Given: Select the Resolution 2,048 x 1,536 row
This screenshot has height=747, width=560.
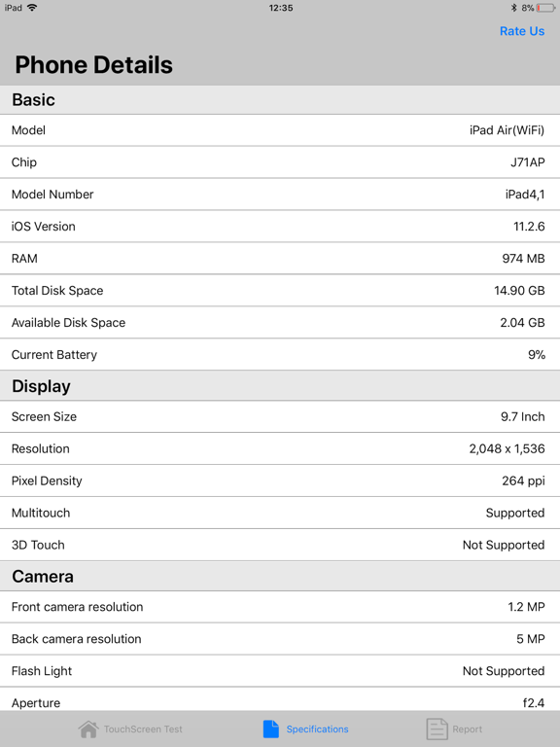Looking at the screenshot, I should pos(280,448).
